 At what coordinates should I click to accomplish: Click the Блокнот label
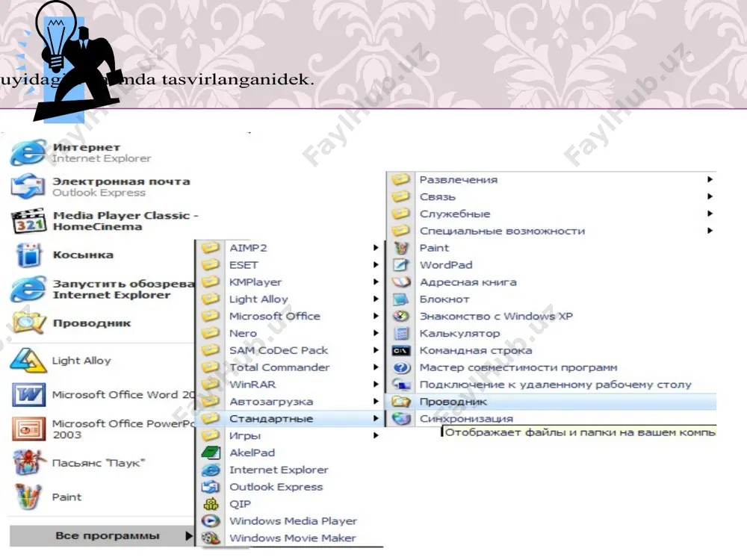[x=444, y=299]
